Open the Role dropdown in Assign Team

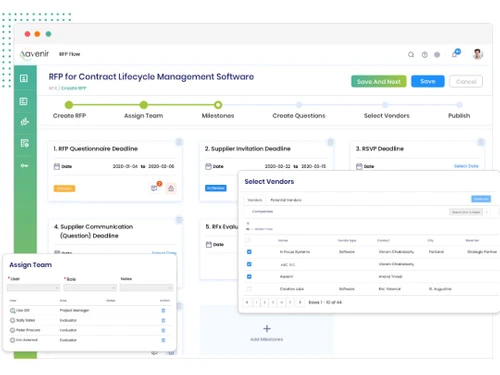[x=90, y=287]
